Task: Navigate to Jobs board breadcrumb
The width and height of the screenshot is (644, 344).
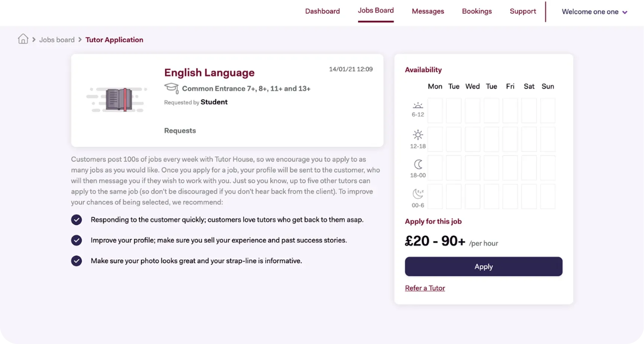Action: coord(57,40)
